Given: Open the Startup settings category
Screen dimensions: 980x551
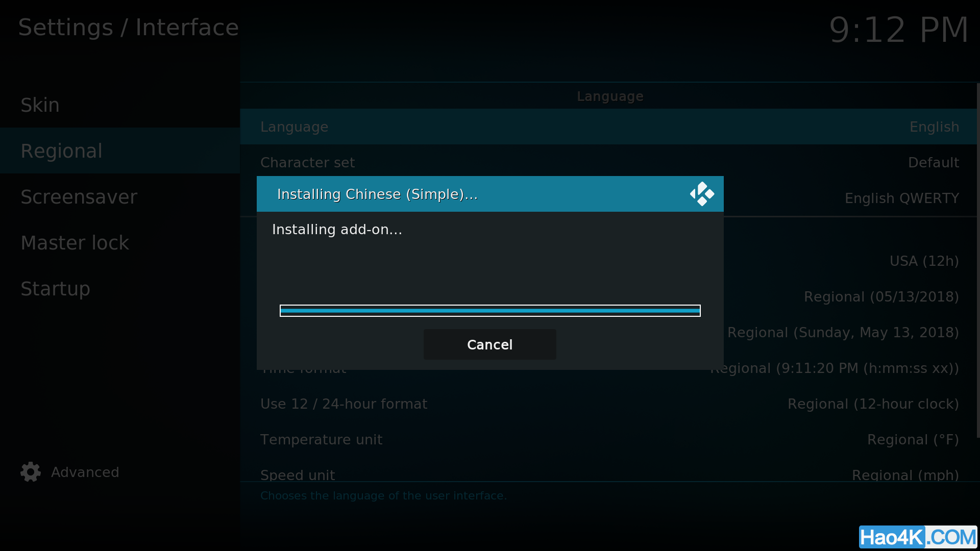Looking at the screenshot, I should [120, 288].
